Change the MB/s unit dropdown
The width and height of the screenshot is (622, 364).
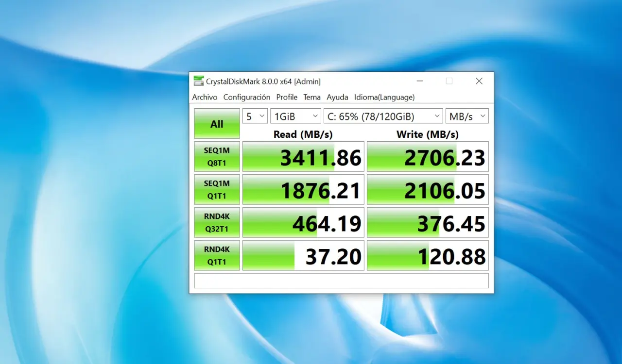[x=467, y=116]
